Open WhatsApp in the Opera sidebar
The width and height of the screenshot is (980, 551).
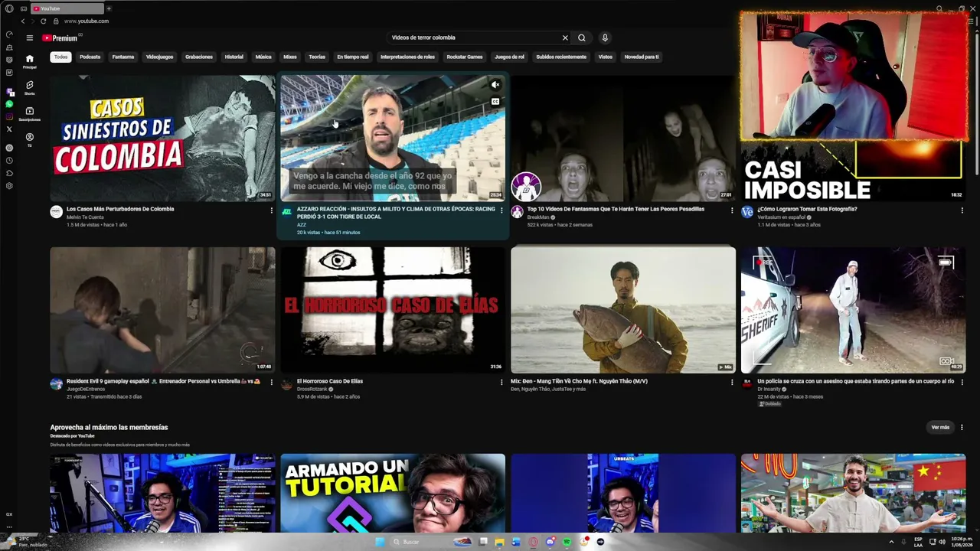(x=9, y=104)
